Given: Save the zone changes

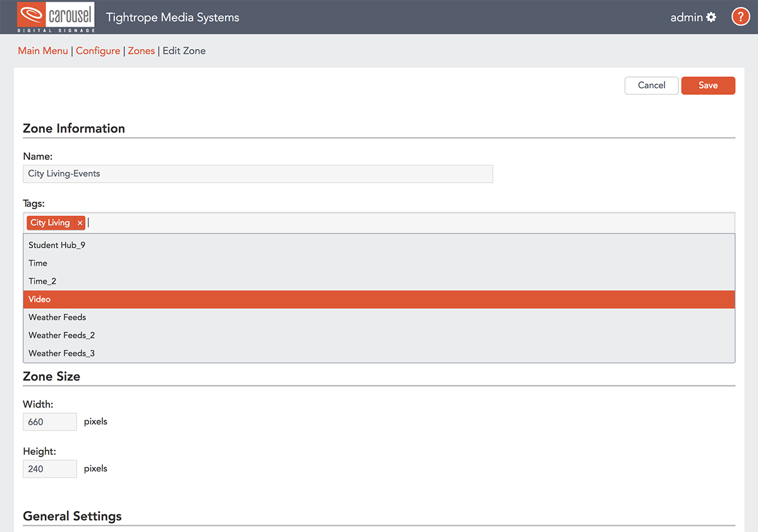Looking at the screenshot, I should [x=707, y=85].
